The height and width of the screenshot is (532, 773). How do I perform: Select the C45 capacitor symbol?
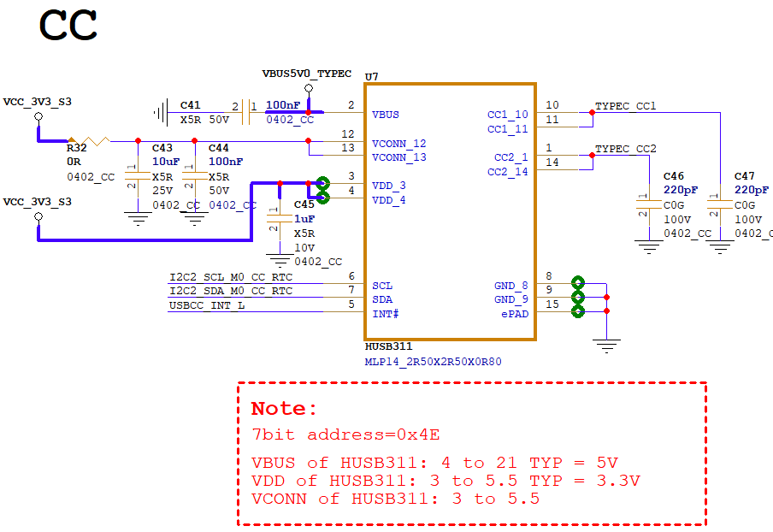(280, 219)
